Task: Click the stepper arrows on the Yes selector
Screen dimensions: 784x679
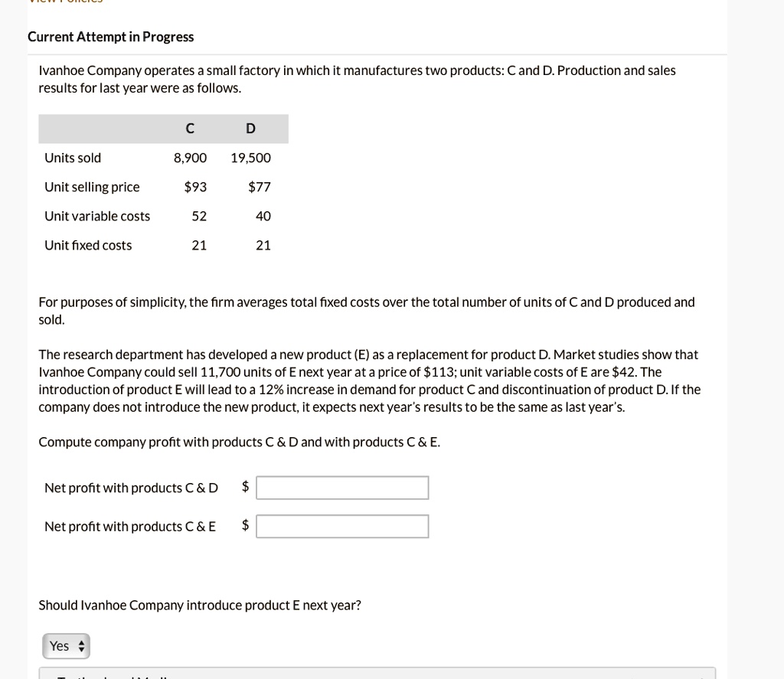Action: (x=81, y=646)
